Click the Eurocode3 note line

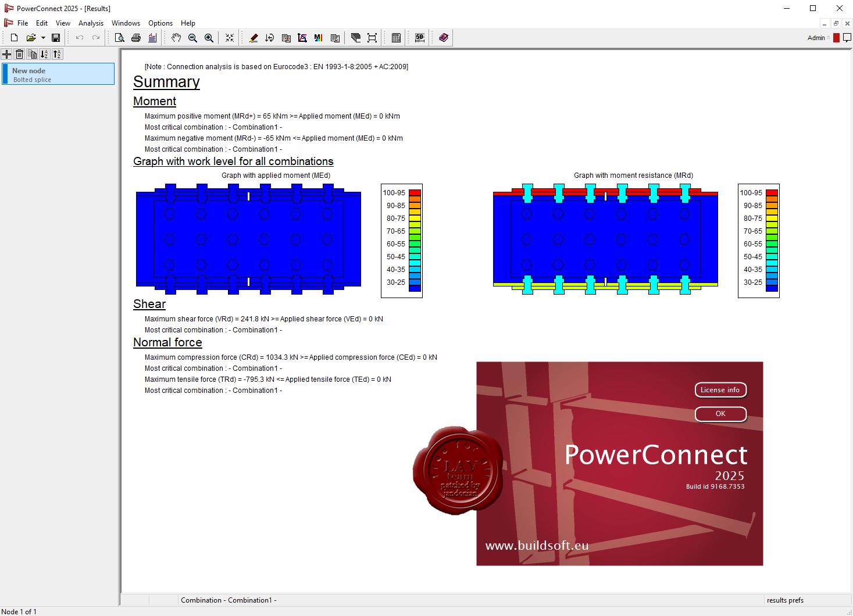[x=276, y=67]
